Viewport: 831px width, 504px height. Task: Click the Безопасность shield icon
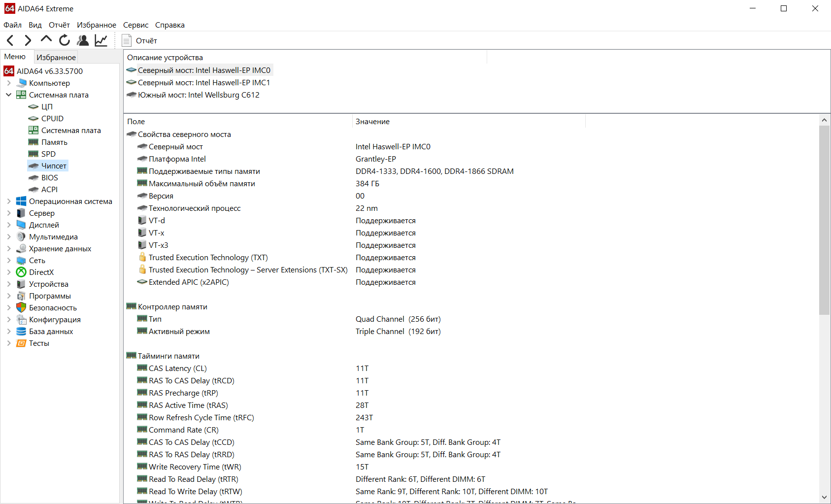pyautogui.click(x=21, y=308)
